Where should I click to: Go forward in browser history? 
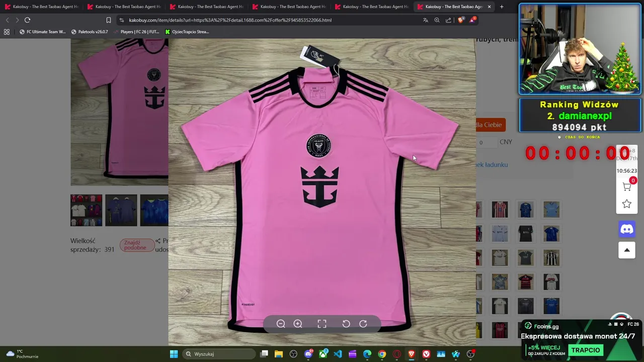coord(17,20)
